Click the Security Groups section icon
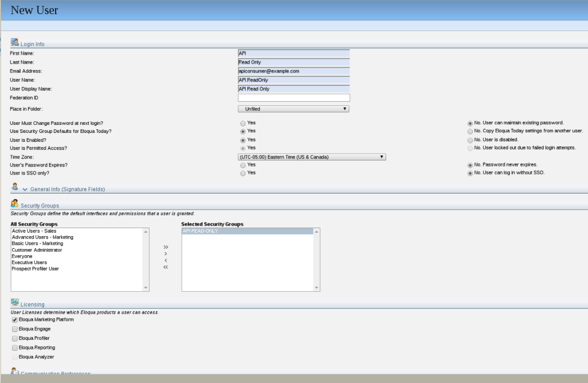 pos(14,203)
